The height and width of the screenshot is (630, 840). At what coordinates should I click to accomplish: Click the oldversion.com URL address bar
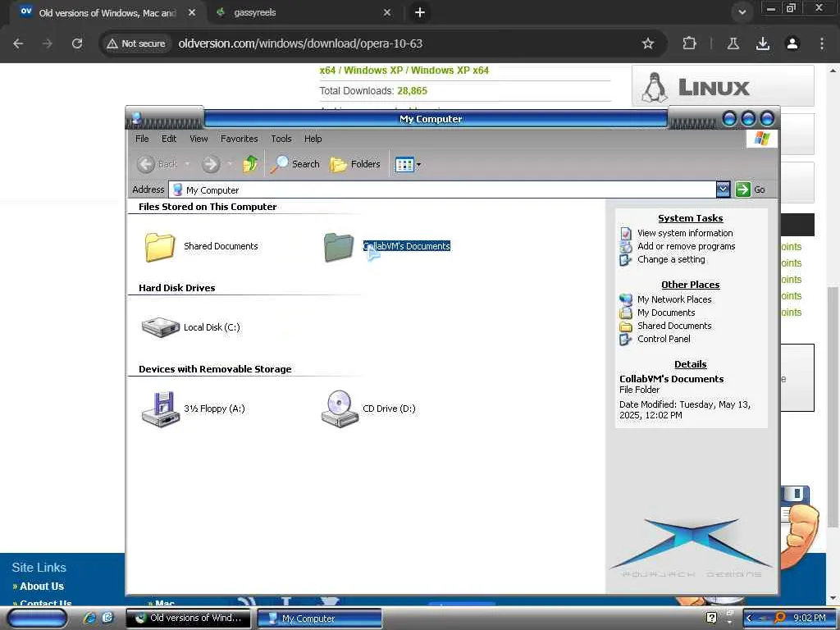click(300, 43)
